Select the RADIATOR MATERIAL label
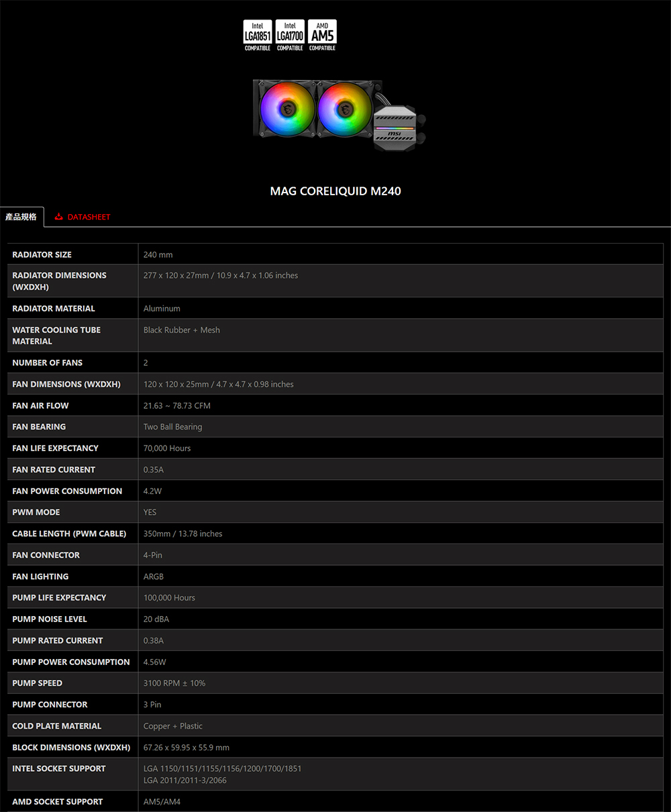The height and width of the screenshot is (812, 671). [x=54, y=308]
